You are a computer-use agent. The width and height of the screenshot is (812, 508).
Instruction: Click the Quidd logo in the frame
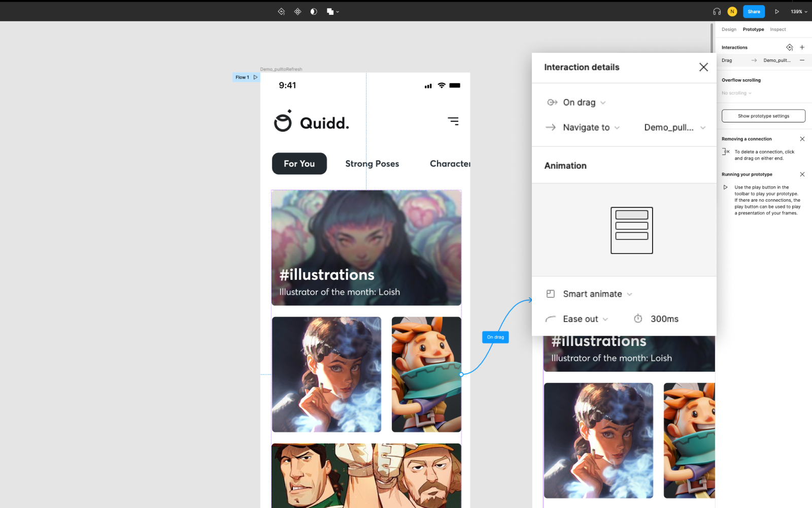coord(311,122)
